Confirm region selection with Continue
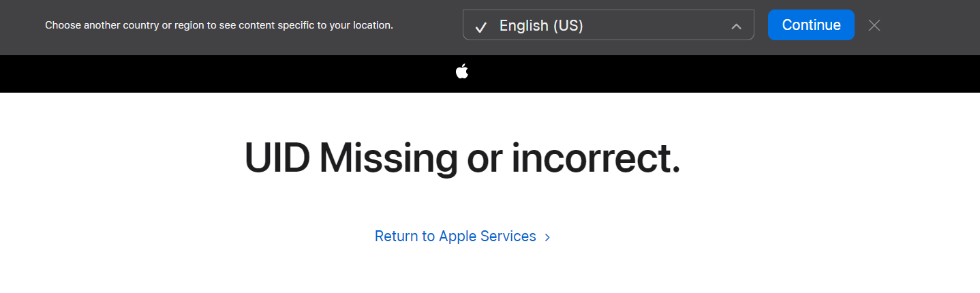This screenshot has width=980, height=293. click(811, 25)
